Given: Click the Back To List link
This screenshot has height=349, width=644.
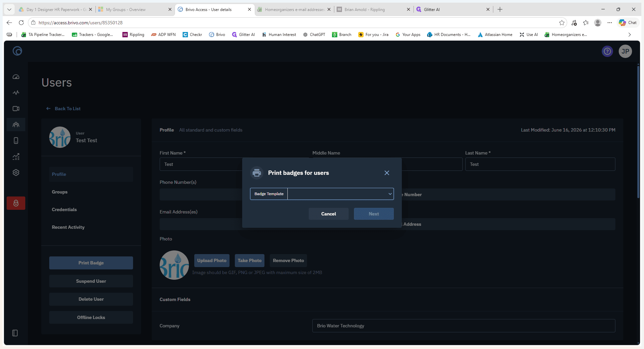Looking at the screenshot, I should coord(64,109).
